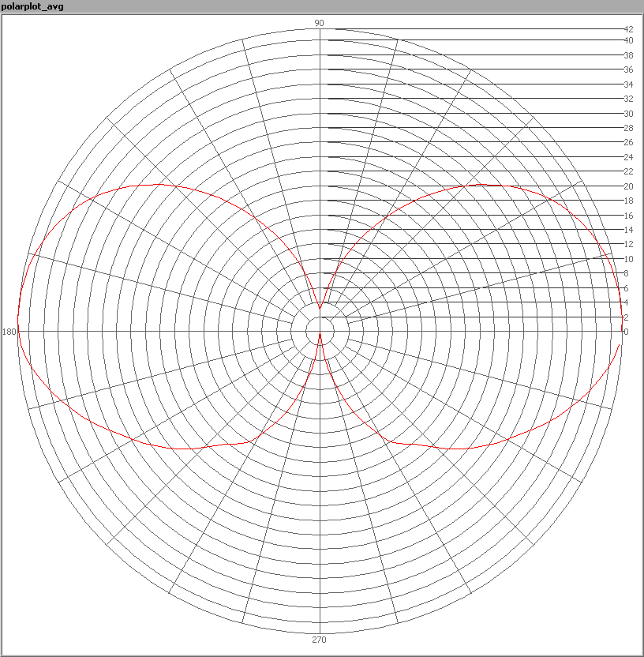Pick the 6 radial scale label
This screenshot has height=657, width=644.
(x=626, y=288)
